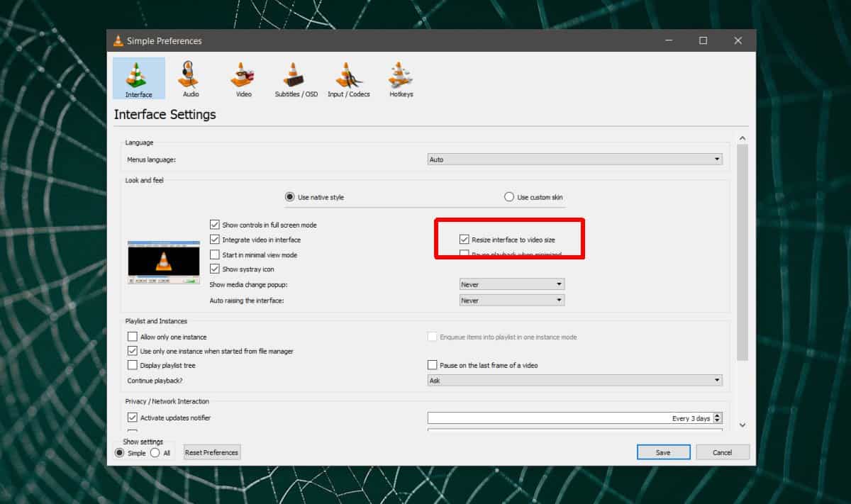The image size is (851, 504).
Task: Click the scrollbar down arrow
Action: [742, 425]
